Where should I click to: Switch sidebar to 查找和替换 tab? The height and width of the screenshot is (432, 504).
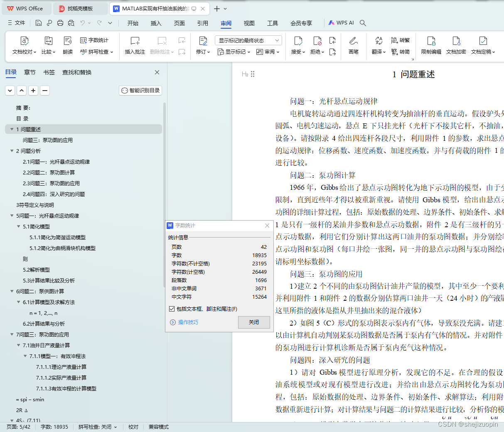(x=77, y=72)
